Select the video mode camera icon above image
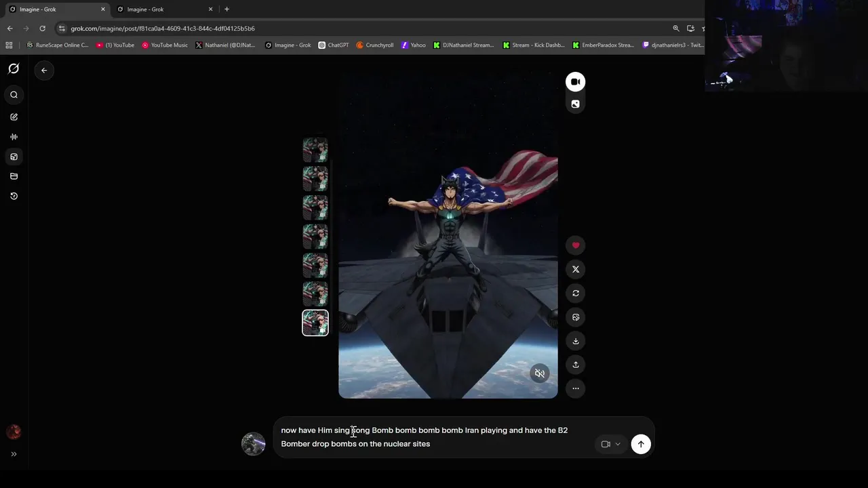The width and height of the screenshot is (868, 488). click(576, 82)
